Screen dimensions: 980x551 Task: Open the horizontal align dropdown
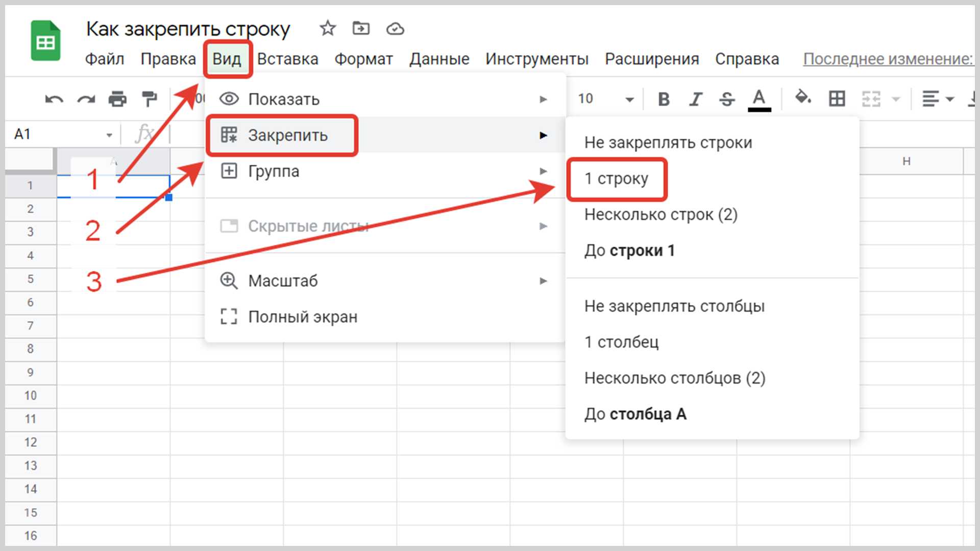[938, 98]
